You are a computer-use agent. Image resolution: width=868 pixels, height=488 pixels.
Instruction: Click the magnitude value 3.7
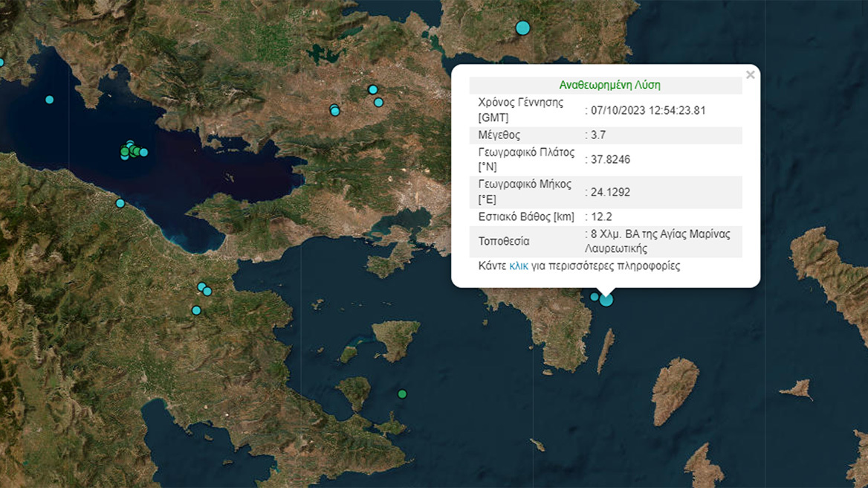[x=598, y=135]
